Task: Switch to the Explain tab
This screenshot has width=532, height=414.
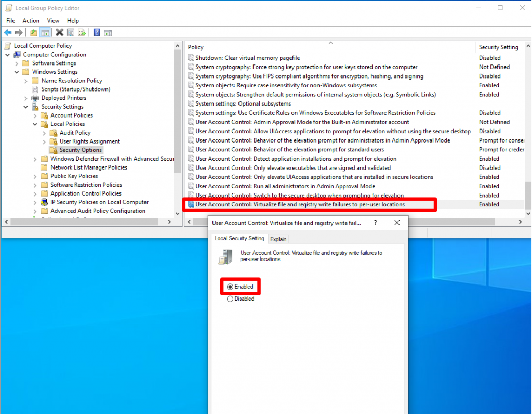Action: click(x=278, y=239)
